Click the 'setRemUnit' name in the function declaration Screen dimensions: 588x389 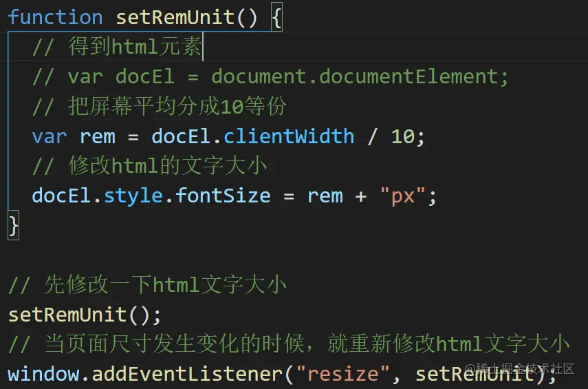pyautogui.click(x=175, y=17)
